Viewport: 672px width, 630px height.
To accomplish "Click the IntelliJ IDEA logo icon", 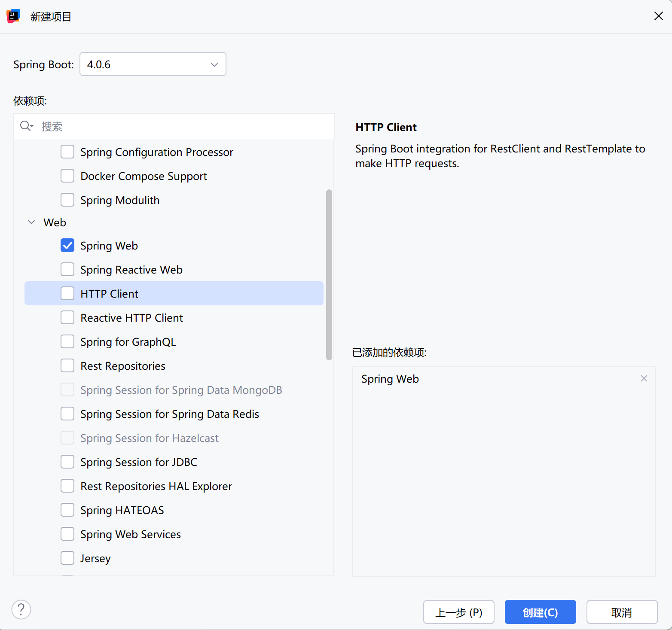I will click(x=13, y=16).
